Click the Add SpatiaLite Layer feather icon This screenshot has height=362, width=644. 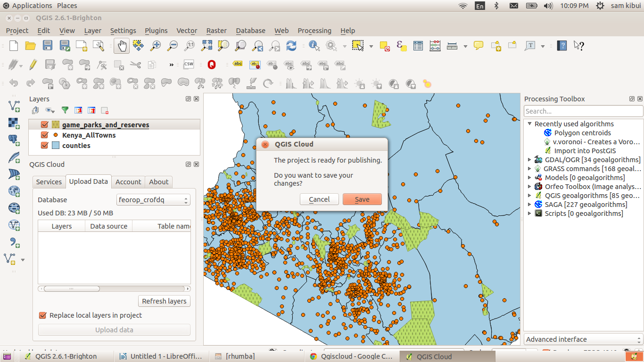(14, 156)
